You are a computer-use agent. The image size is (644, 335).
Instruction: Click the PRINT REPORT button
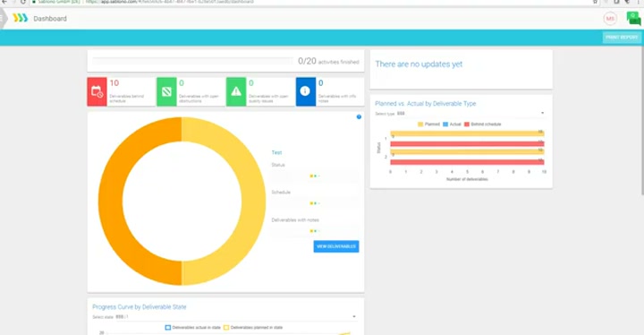pos(622,38)
